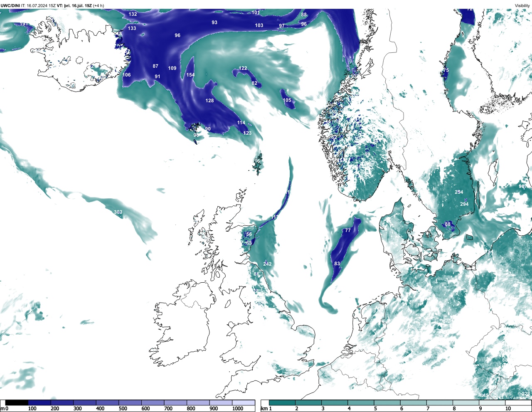This screenshot has height=412, width=532.
Task: Click the 101 value at top
Action: (256, 12)
